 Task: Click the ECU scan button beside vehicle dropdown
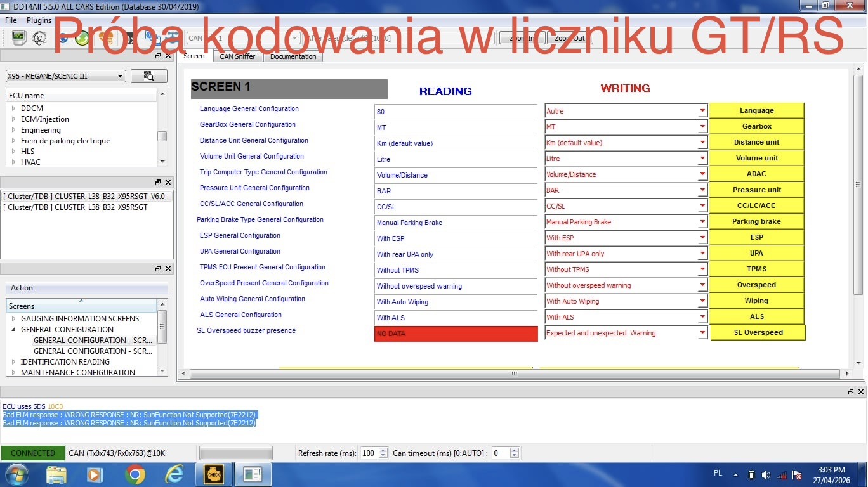tap(149, 76)
